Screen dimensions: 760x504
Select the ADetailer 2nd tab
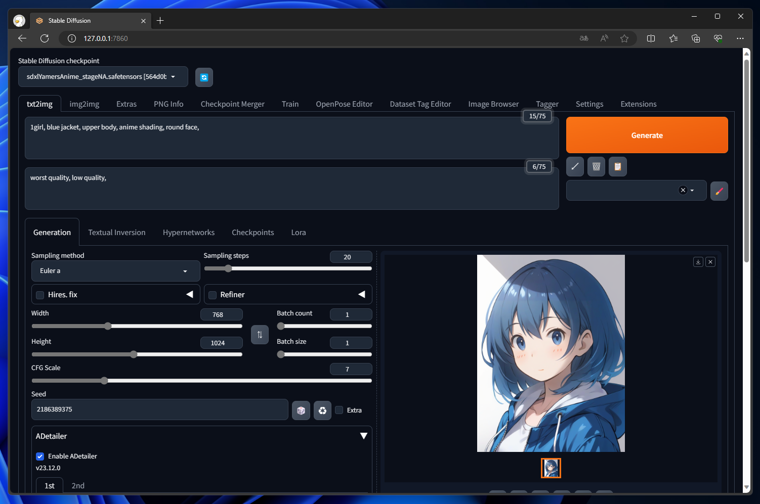pyautogui.click(x=78, y=486)
